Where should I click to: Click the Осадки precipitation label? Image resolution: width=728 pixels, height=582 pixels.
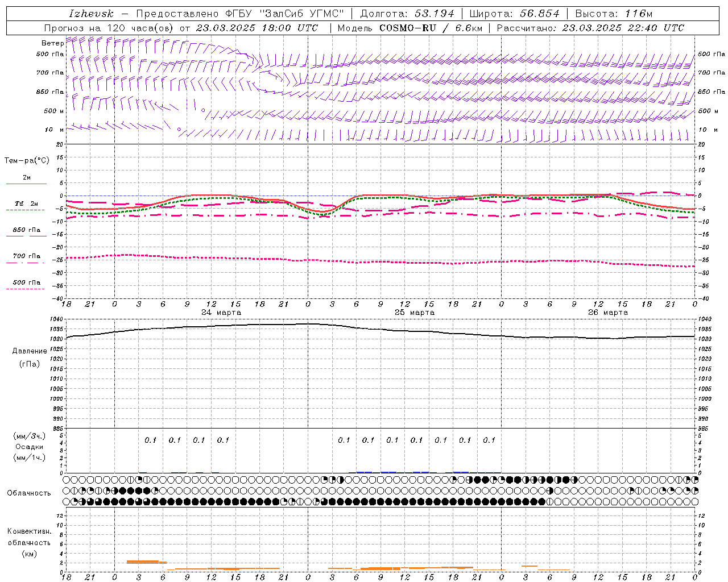[x=30, y=447]
